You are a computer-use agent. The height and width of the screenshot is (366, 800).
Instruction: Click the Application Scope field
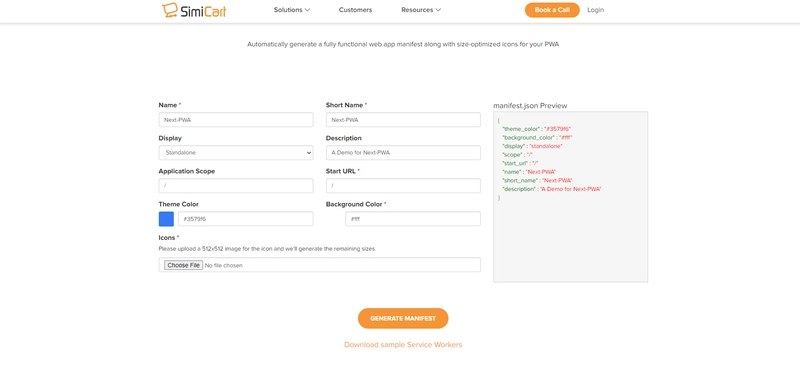[236, 186]
